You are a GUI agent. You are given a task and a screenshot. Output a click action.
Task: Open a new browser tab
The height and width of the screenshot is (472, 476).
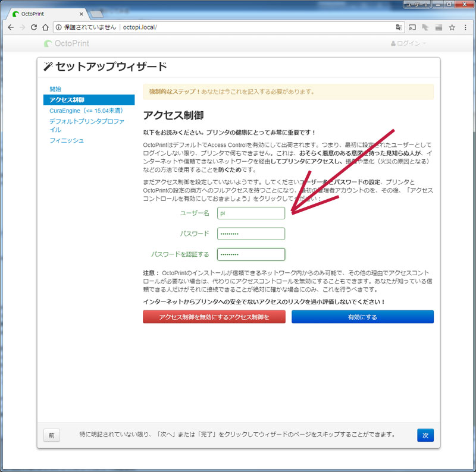(x=96, y=14)
